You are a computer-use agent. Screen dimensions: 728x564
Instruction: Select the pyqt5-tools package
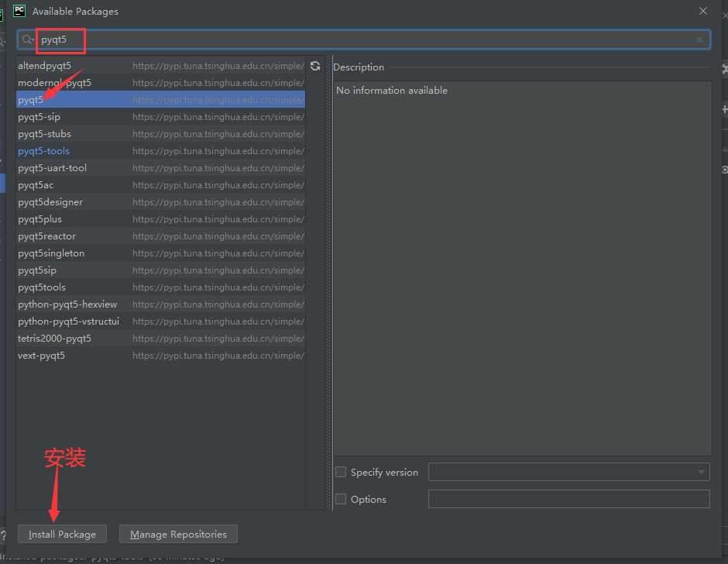pyautogui.click(x=160, y=151)
